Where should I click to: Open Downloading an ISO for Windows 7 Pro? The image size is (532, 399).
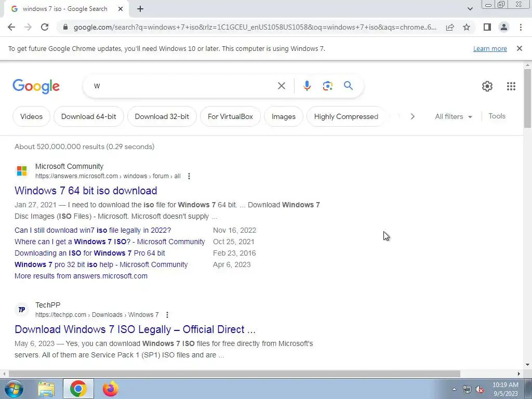click(x=89, y=253)
